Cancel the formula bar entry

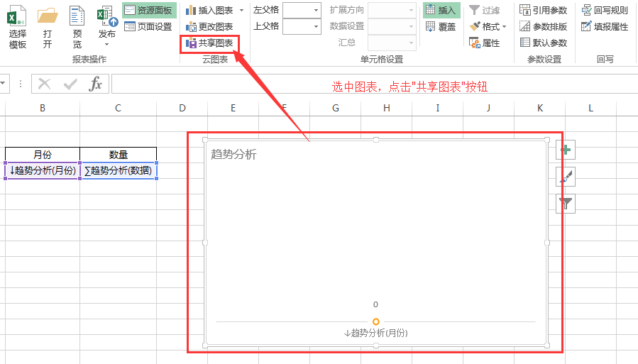pyautogui.click(x=44, y=84)
